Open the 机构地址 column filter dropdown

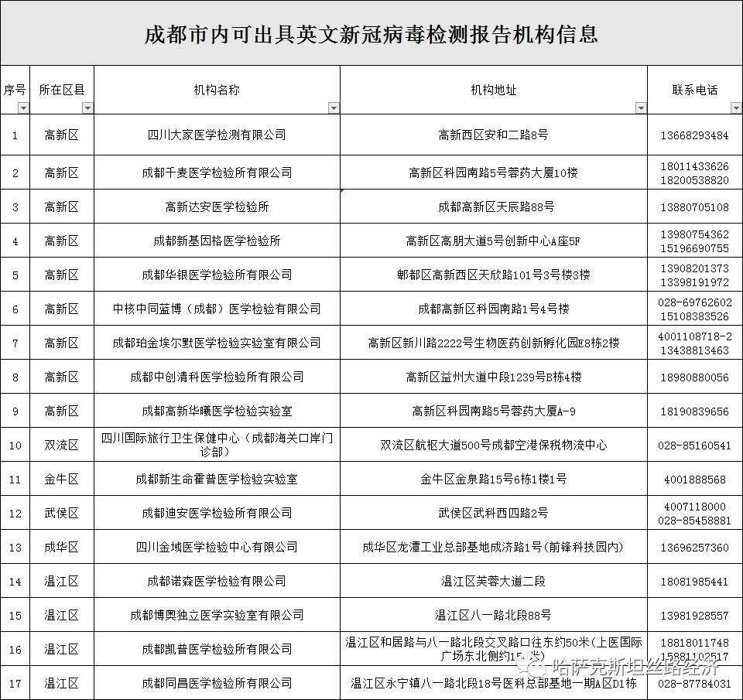640,108
